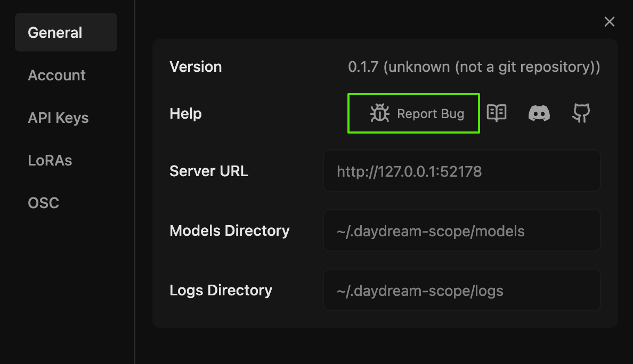Open the API Keys section
Viewport: 633px width, 364px height.
(x=58, y=118)
